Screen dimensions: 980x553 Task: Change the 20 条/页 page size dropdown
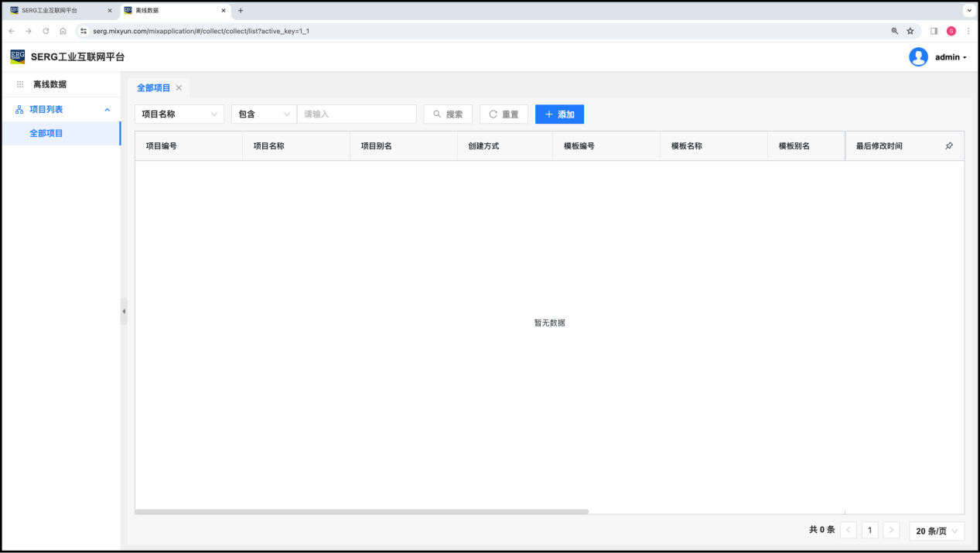(936, 531)
